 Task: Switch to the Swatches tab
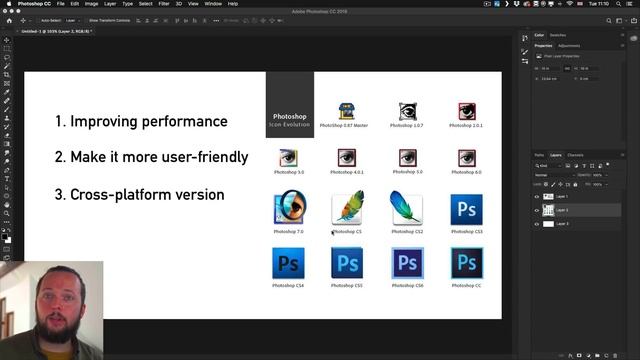coord(558,35)
